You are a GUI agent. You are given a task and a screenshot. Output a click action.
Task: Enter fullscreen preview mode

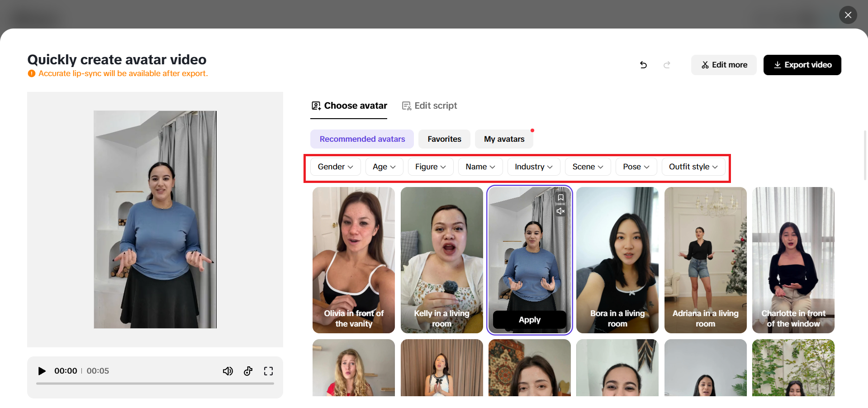(x=268, y=371)
